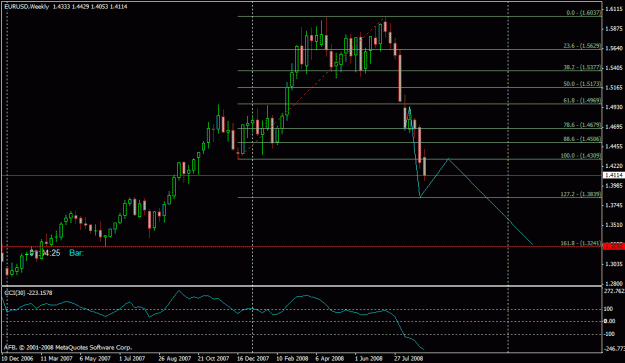Select the red horizontal line near 1.3241
This screenshot has height=363, width=625.
coord(302,247)
